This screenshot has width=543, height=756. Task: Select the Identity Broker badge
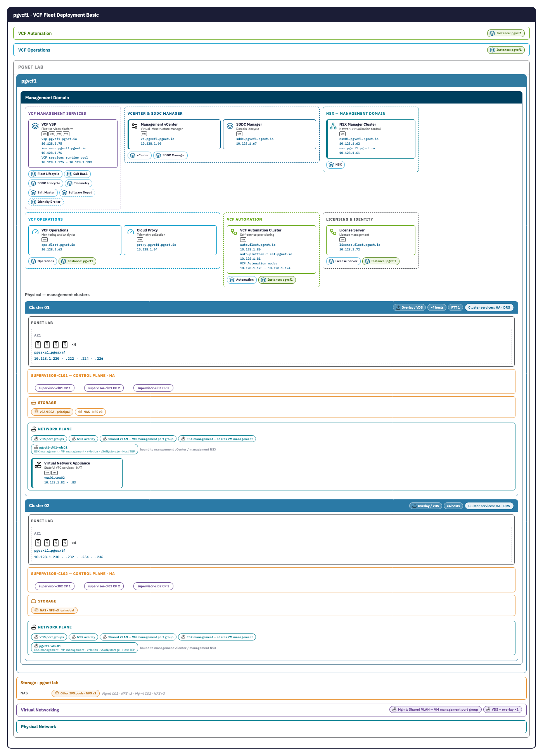click(x=46, y=202)
